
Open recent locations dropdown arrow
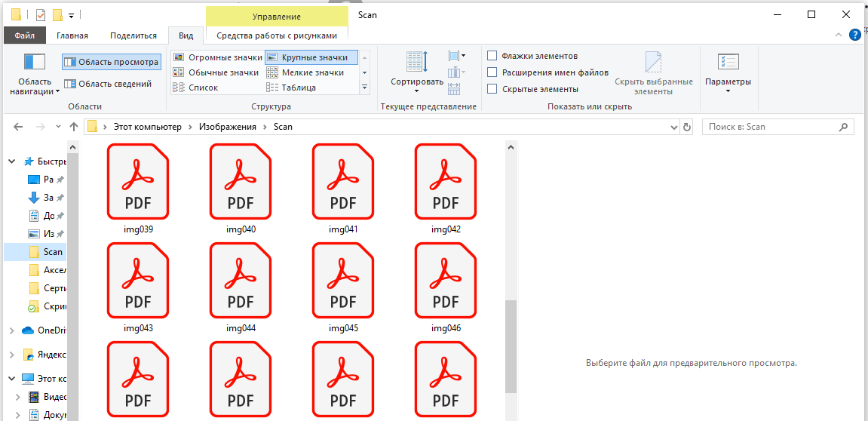59,127
